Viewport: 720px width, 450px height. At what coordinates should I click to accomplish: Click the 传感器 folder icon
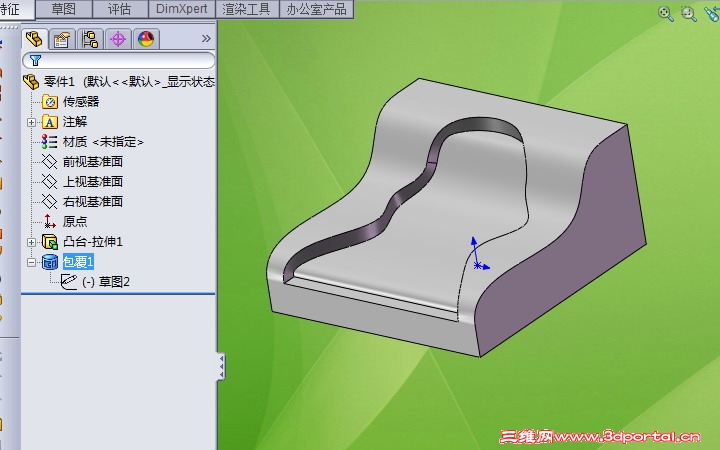pyautogui.click(x=50, y=101)
